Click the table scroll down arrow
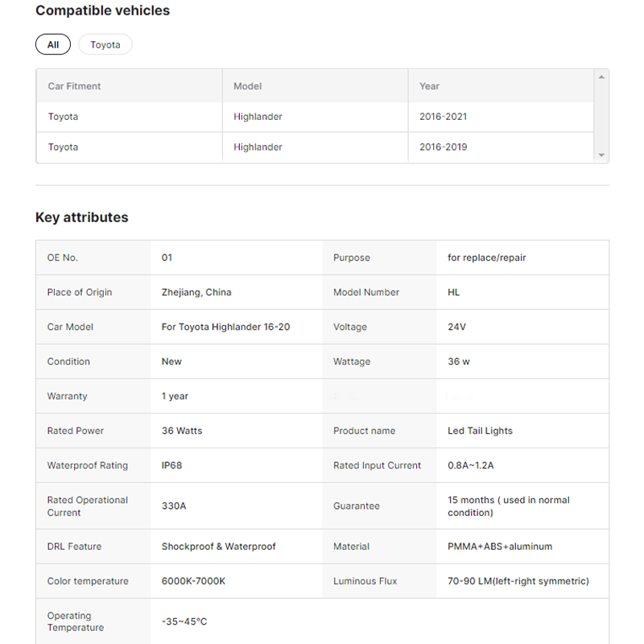 (601, 155)
